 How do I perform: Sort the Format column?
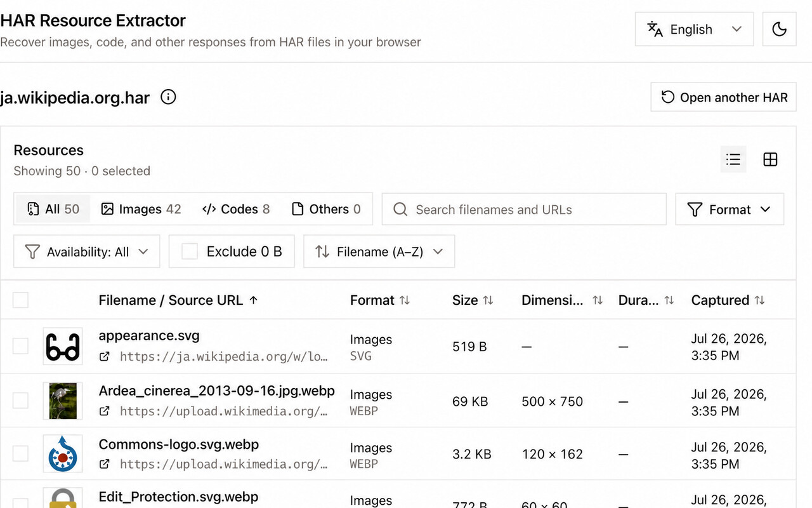pyautogui.click(x=404, y=300)
